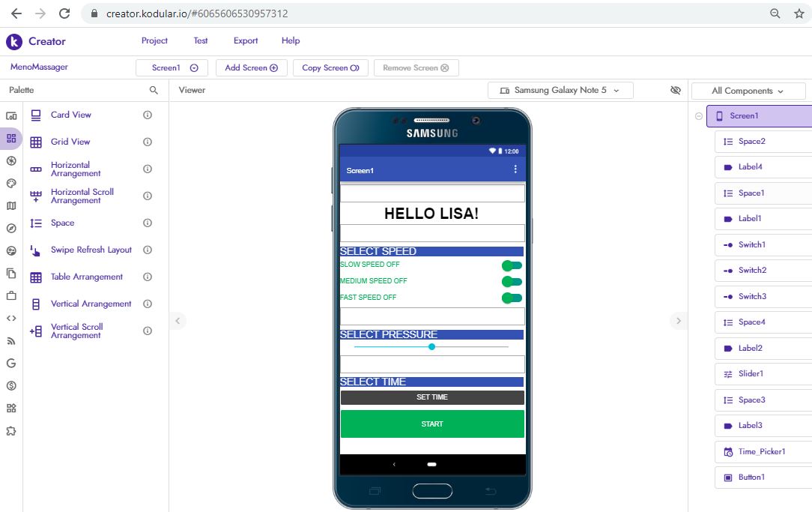The height and width of the screenshot is (512, 812).
Task: Show info for Card View component
Action: click(148, 115)
